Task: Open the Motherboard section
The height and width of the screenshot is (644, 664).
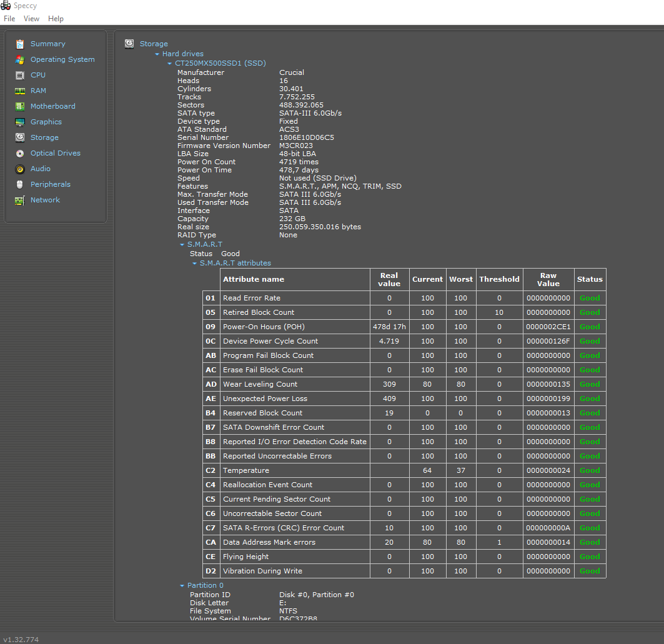Action: tap(53, 106)
